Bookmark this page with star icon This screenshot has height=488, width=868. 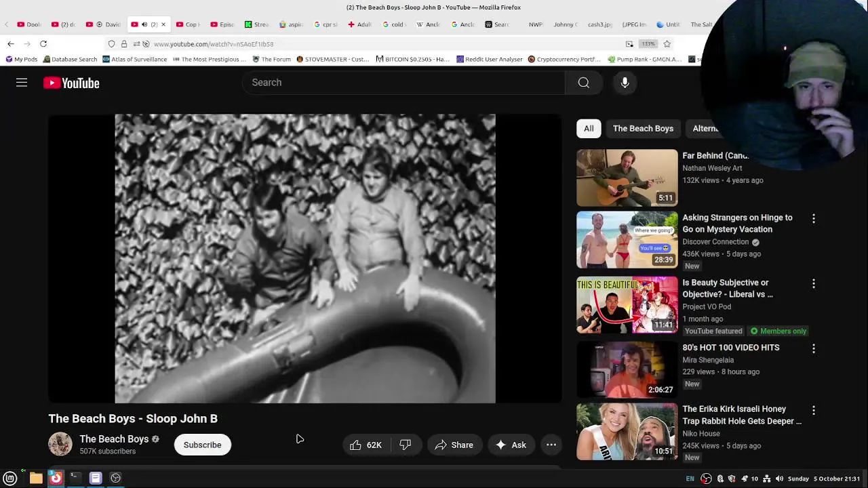click(x=667, y=44)
